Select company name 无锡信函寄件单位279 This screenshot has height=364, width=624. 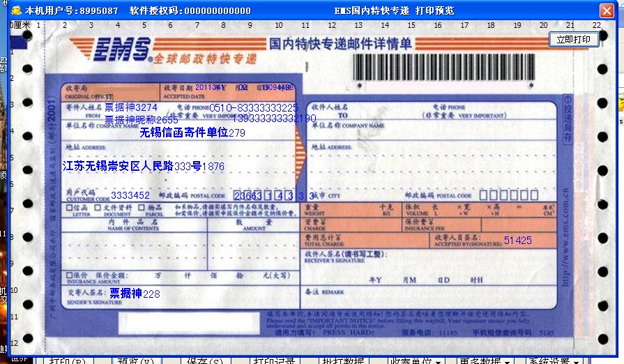click(192, 132)
